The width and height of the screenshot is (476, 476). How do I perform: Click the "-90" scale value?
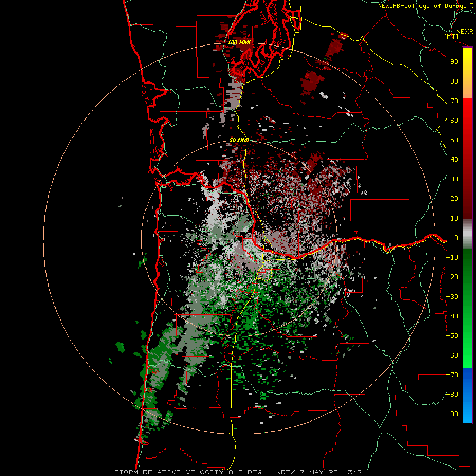pos(452,414)
